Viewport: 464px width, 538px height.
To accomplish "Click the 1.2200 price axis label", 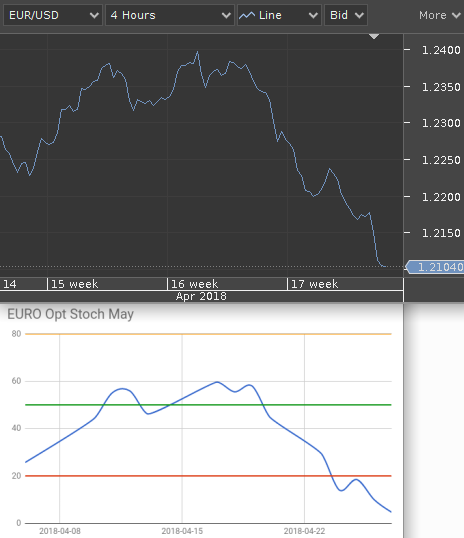I will click(x=441, y=197).
